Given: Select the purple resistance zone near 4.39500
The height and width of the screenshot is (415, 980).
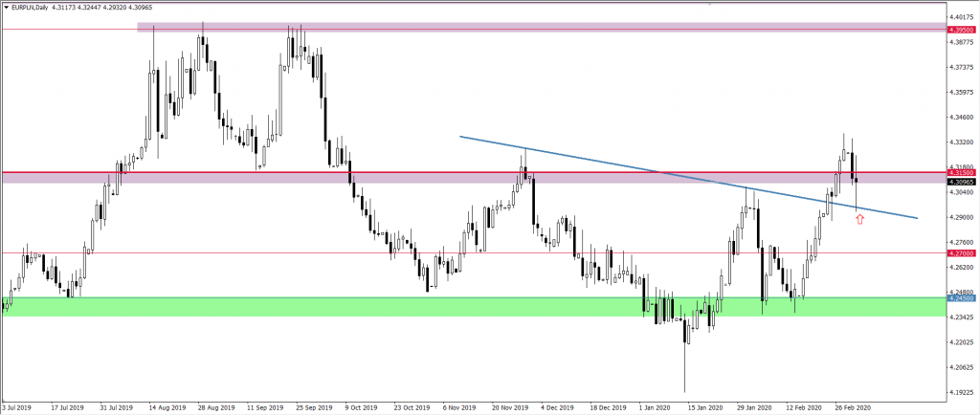Looking at the screenshot, I should [543, 28].
